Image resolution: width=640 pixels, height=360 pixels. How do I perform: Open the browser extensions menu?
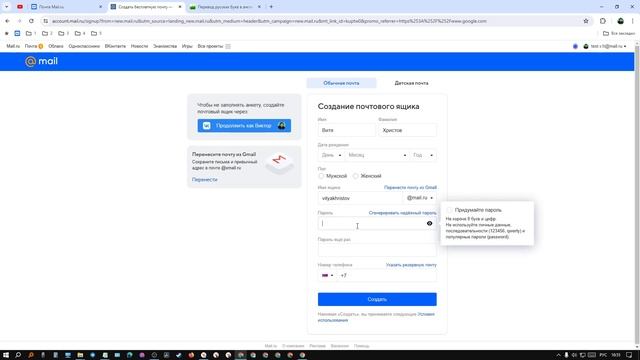[603, 21]
